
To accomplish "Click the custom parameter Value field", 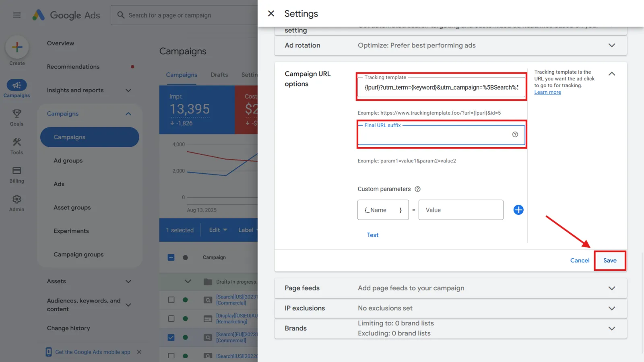I will 461,210.
